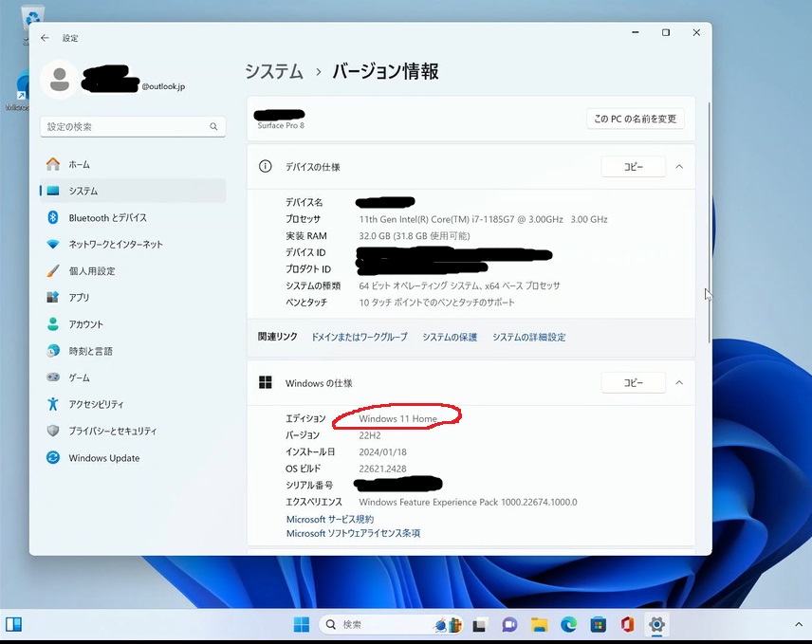The width and height of the screenshot is (812, 644).
Task: Select システム in the sidebar
Action: tap(133, 191)
